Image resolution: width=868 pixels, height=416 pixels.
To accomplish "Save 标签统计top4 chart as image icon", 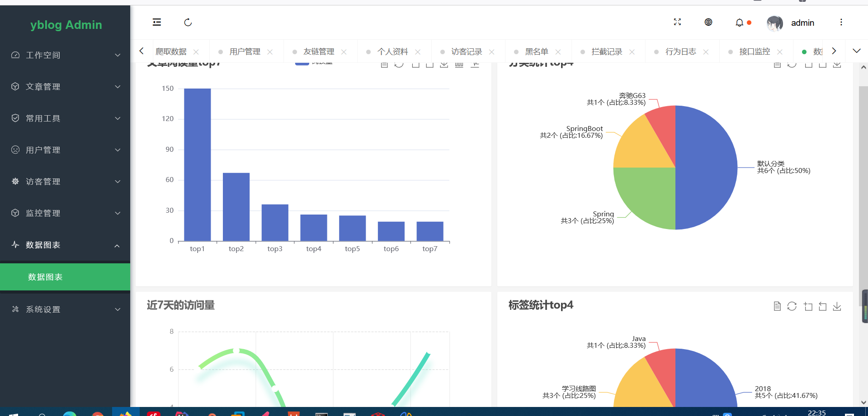I will coord(837,306).
